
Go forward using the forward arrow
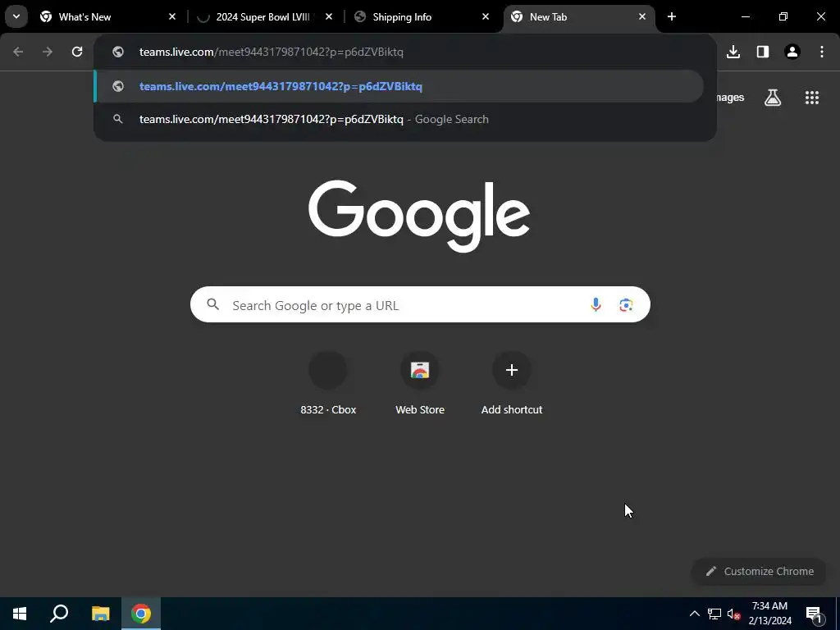pyautogui.click(x=48, y=52)
